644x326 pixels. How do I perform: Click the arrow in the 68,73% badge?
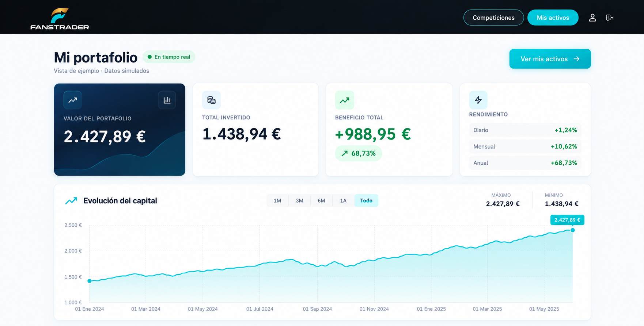(x=345, y=153)
